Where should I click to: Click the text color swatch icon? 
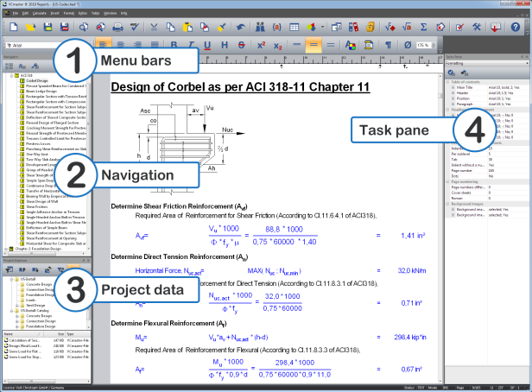tap(350, 43)
